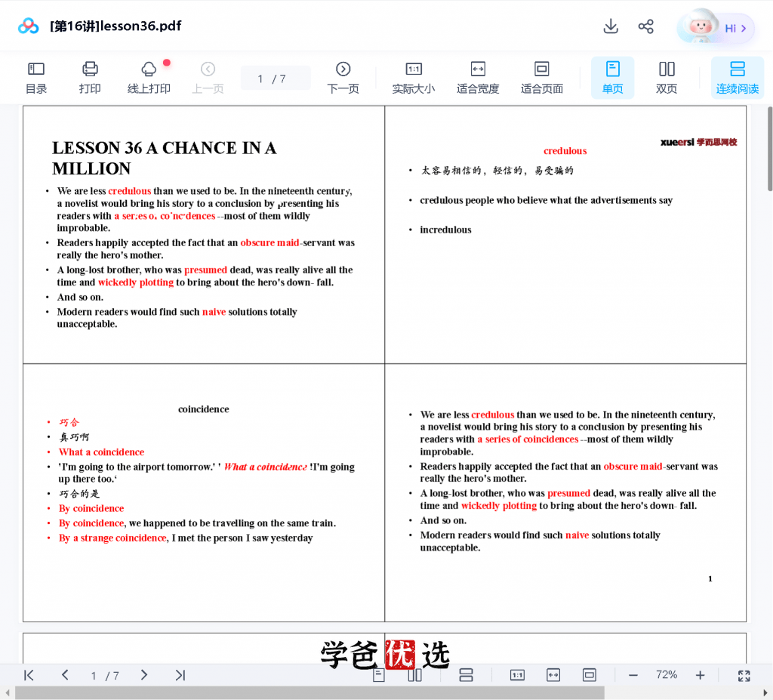Image resolution: width=773 pixels, height=700 pixels.
Task: Set view to 实际大小 actual size
Action: click(x=414, y=78)
